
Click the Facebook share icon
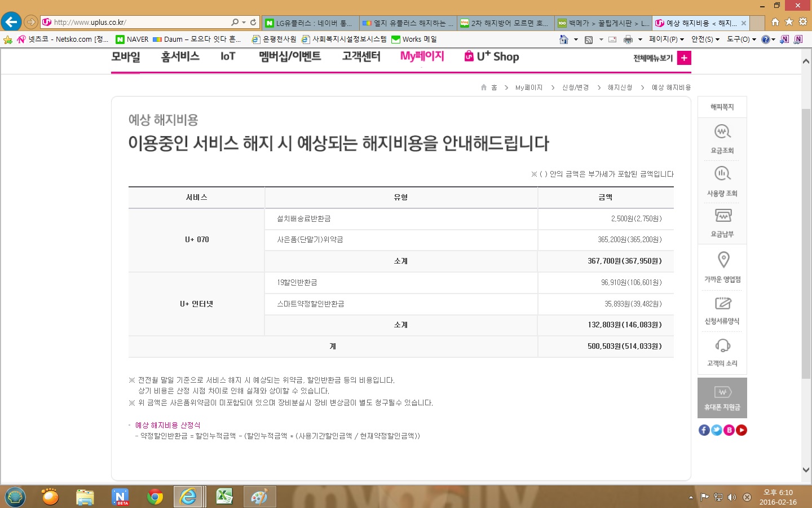point(704,430)
